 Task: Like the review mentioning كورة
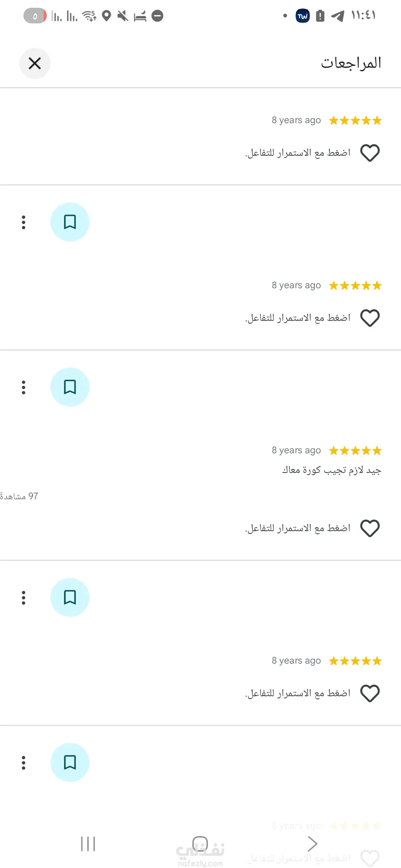370,528
